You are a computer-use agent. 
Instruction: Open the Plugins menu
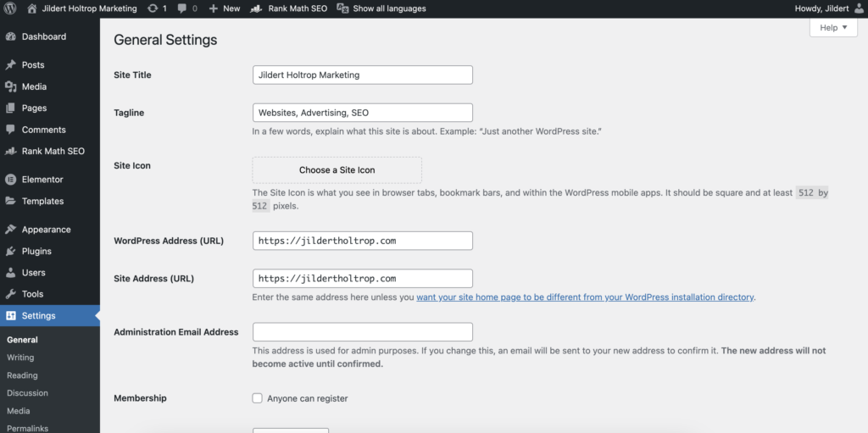[50, 251]
